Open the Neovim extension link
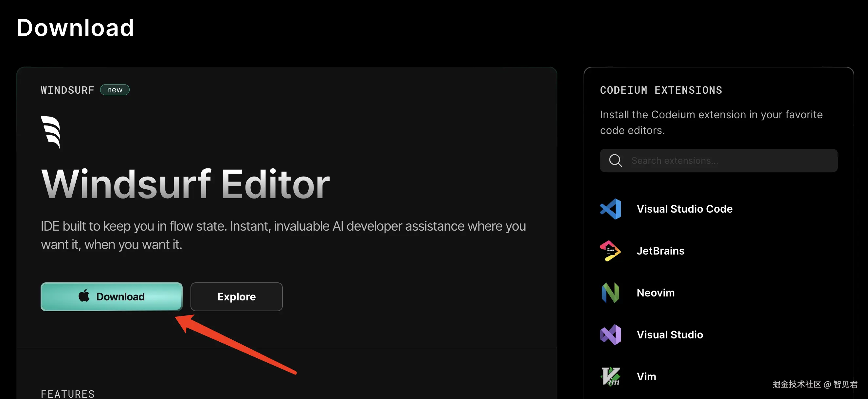Image resolution: width=868 pixels, height=399 pixels. tap(655, 293)
